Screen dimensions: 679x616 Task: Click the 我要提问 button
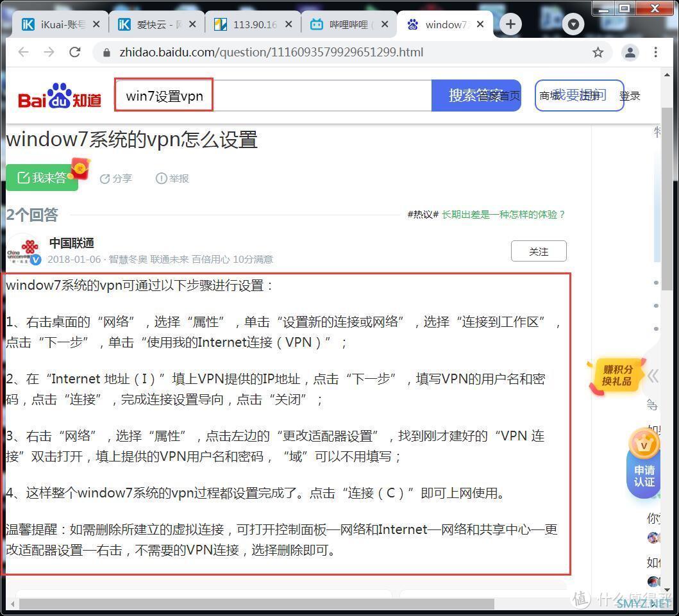pyautogui.click(x=580, y=96)
